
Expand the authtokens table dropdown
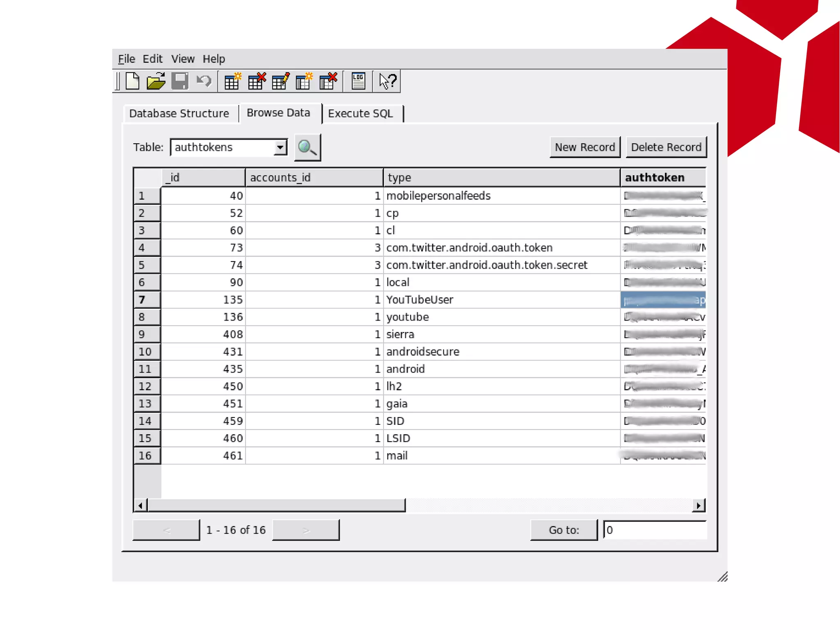[280, 147]
